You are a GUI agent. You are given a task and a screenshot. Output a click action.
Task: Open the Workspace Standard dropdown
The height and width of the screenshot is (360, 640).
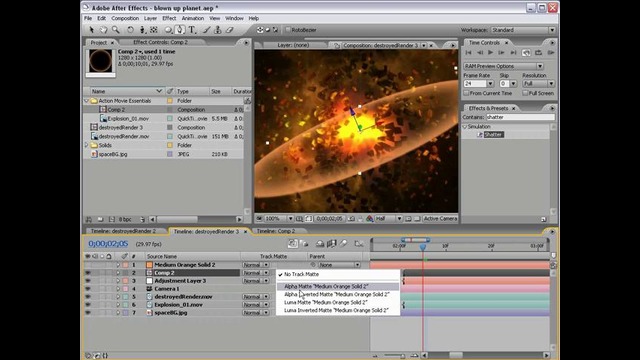[x=523, y=30]
